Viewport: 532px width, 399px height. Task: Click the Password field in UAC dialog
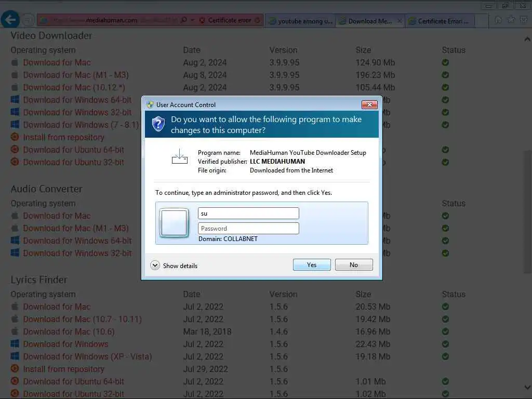[x=248, y=229]
